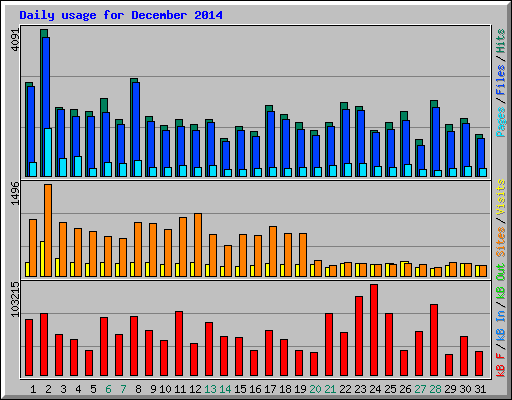Click day 25 on the x-axis

coord(390,389)
